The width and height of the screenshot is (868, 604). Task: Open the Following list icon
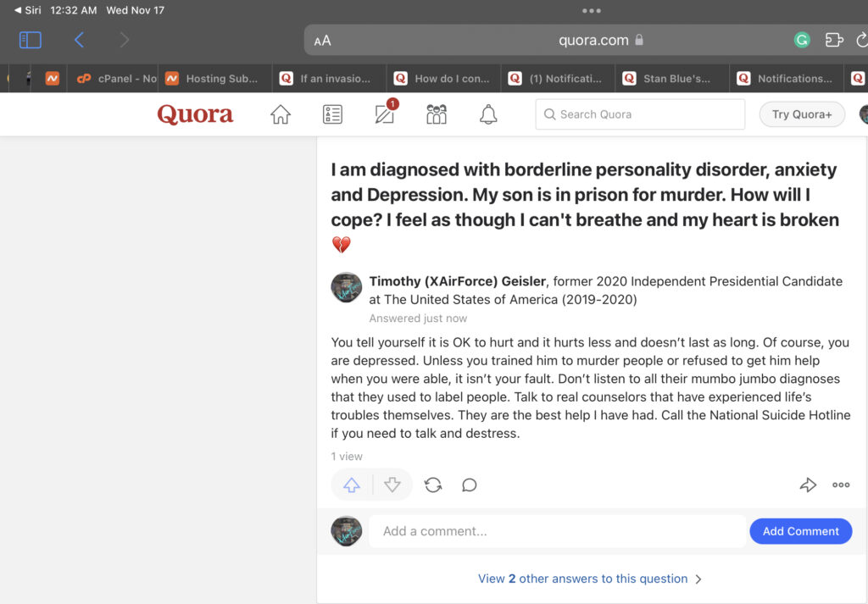click(x=332, y=114)
